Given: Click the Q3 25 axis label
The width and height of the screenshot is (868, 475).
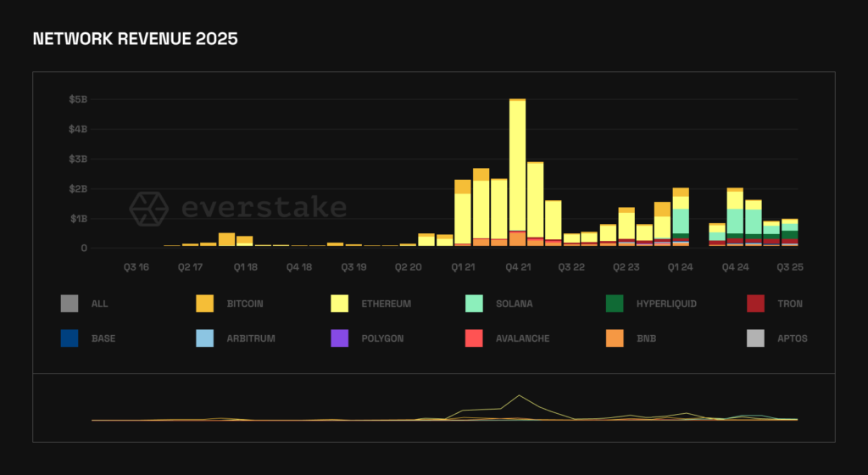Looking at the screenshot, I should click(x=790, y=266).
